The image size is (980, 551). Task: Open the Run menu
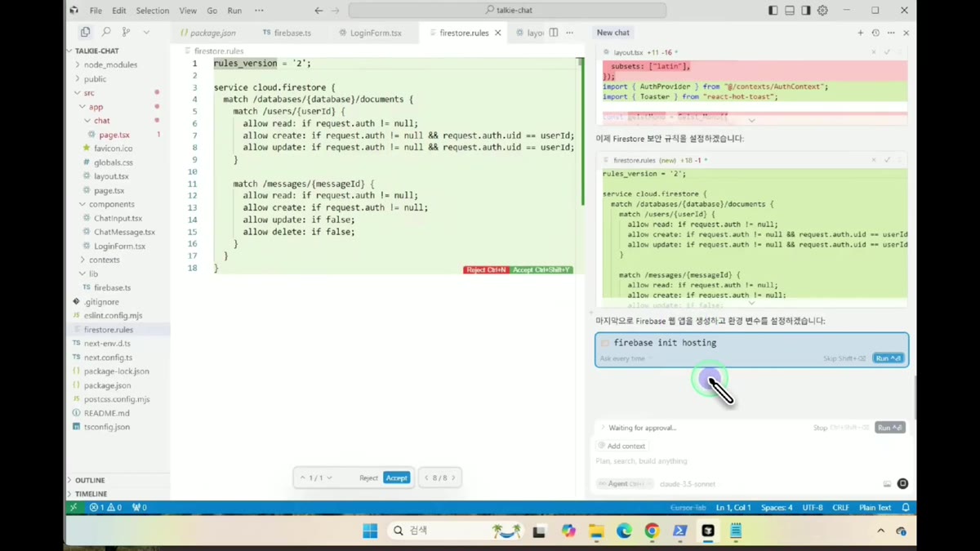(x=234, y=11)
